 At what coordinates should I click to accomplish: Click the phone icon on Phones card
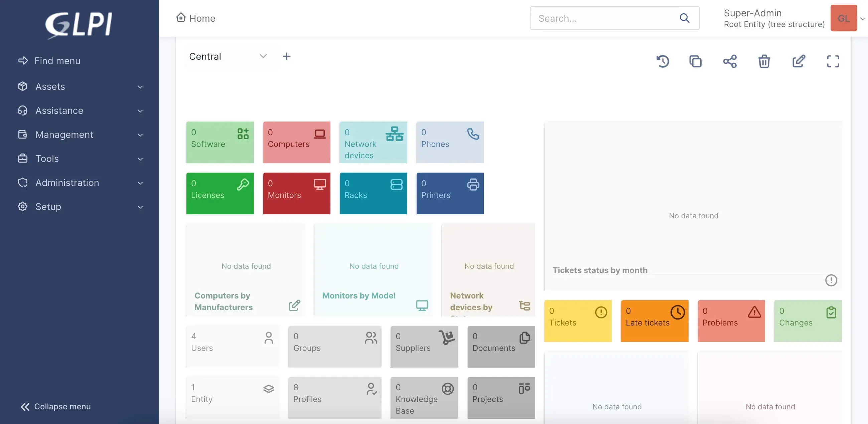473,134
